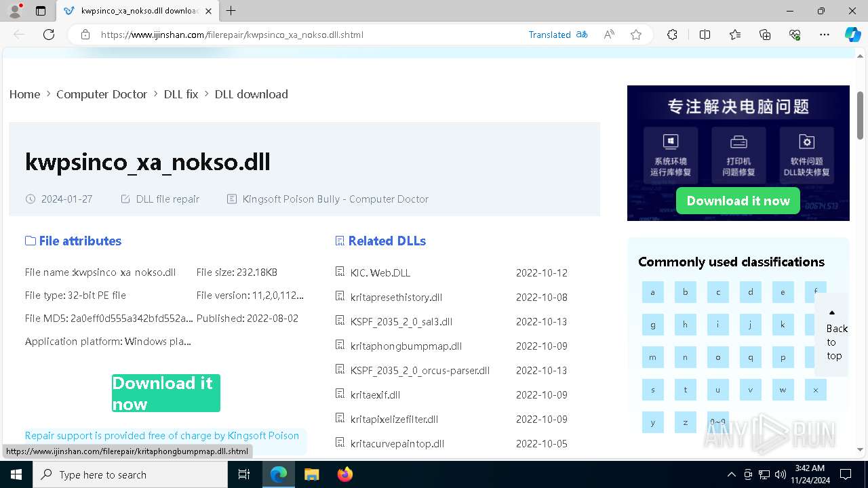Screen dimensions: 868x488
Task: Select classification letter e
Action: point(783,292)
